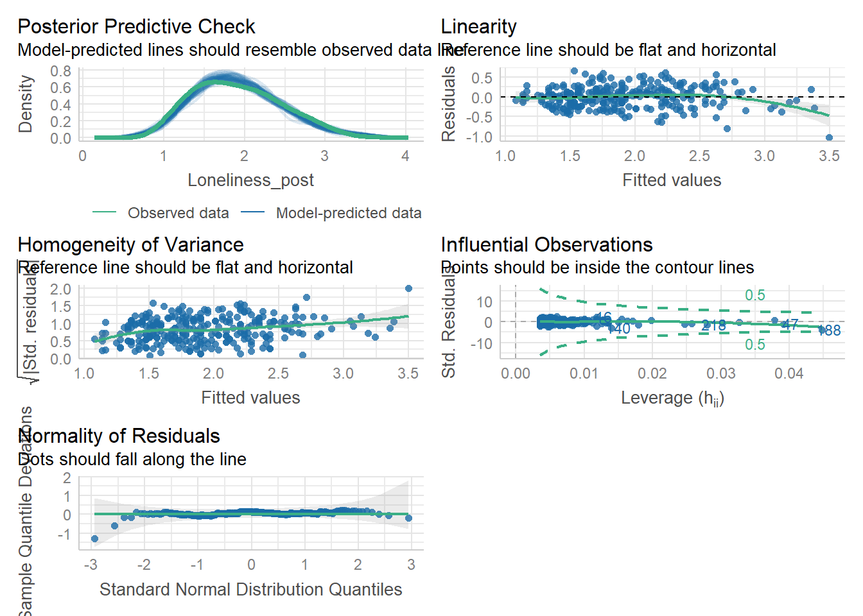
Task: Click the top-right point in variance plot
Action: pyautogui.click(x=408, y=289)
